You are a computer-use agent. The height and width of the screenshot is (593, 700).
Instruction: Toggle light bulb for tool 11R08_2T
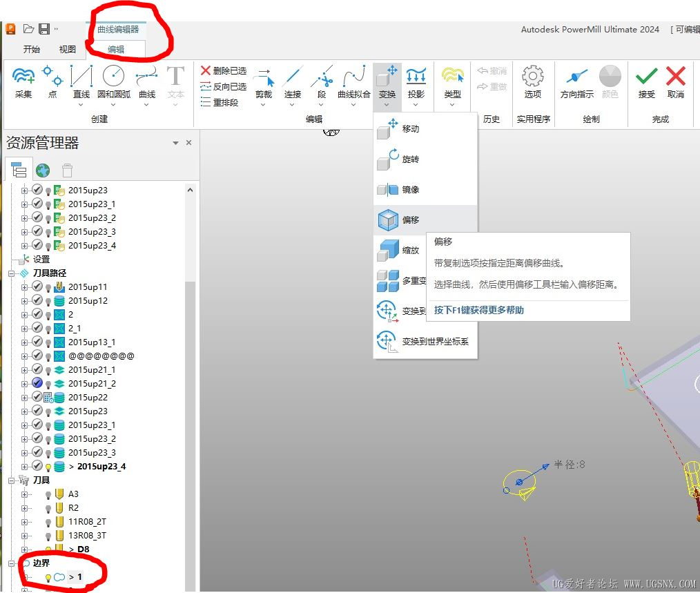(48, 523)
